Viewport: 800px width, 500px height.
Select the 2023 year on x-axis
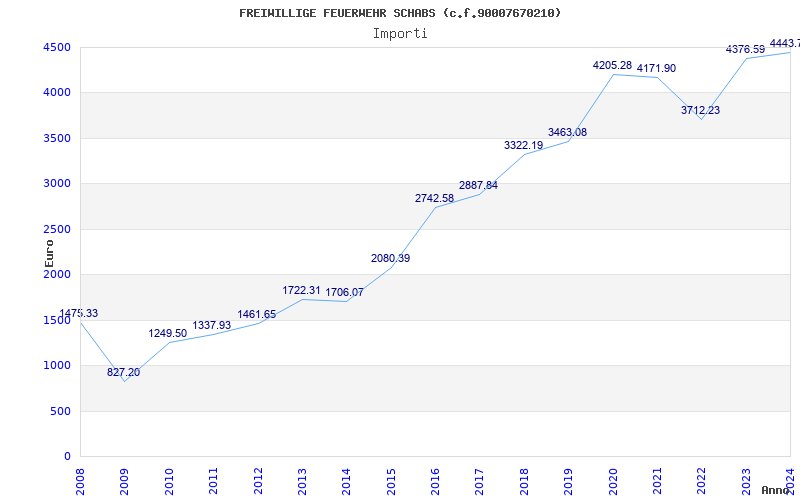coord(746,480)
